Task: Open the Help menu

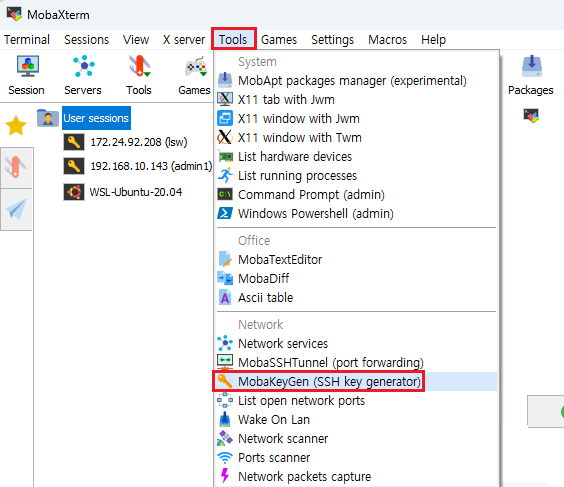Action: [x=433, y=40]
